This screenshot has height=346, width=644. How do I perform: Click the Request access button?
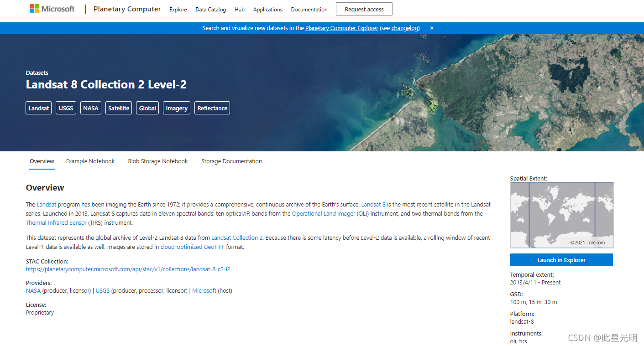[364, 9]
